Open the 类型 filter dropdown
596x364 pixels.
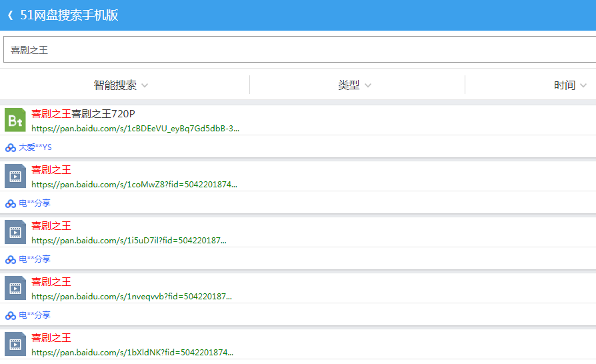(x=355, y=85)
